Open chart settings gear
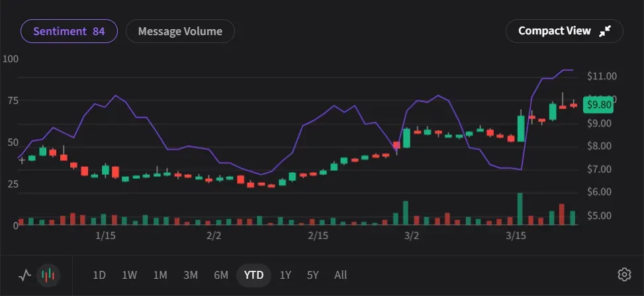 [x=623, y=275]
